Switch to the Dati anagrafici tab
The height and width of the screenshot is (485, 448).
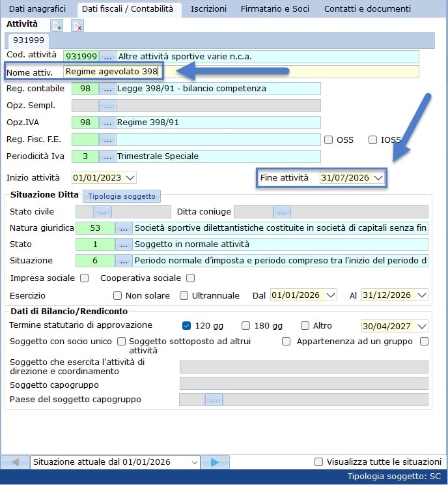(37, 9)
